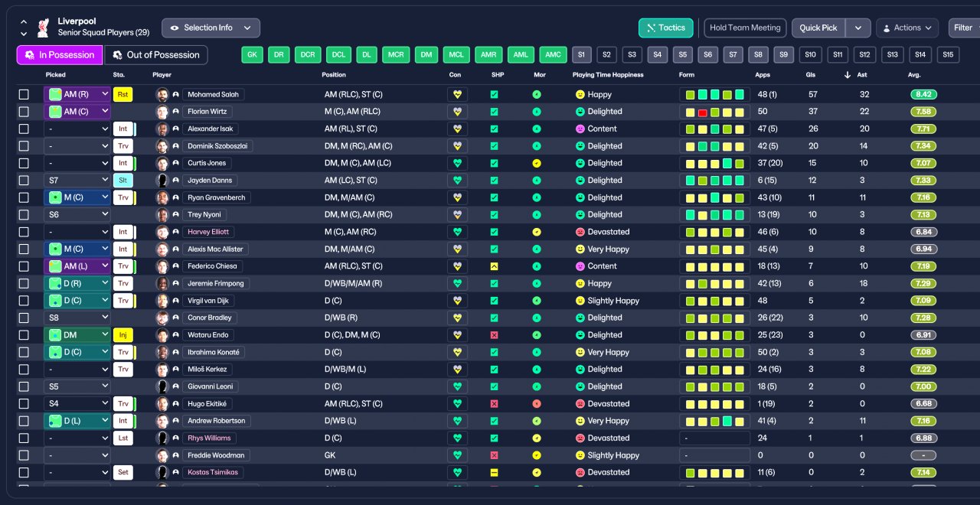This screenshot has height=505, width=980.
Task: Open the Selection Info dropdown
Action: [x=211, y=28]
